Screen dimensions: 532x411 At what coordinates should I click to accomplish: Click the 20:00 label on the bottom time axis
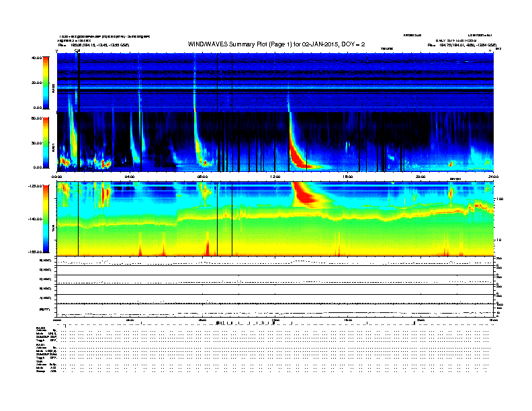(420, 320)
